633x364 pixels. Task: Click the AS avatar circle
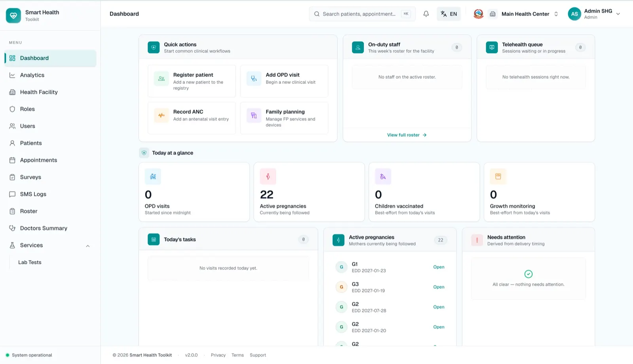(x=574, y=14)
